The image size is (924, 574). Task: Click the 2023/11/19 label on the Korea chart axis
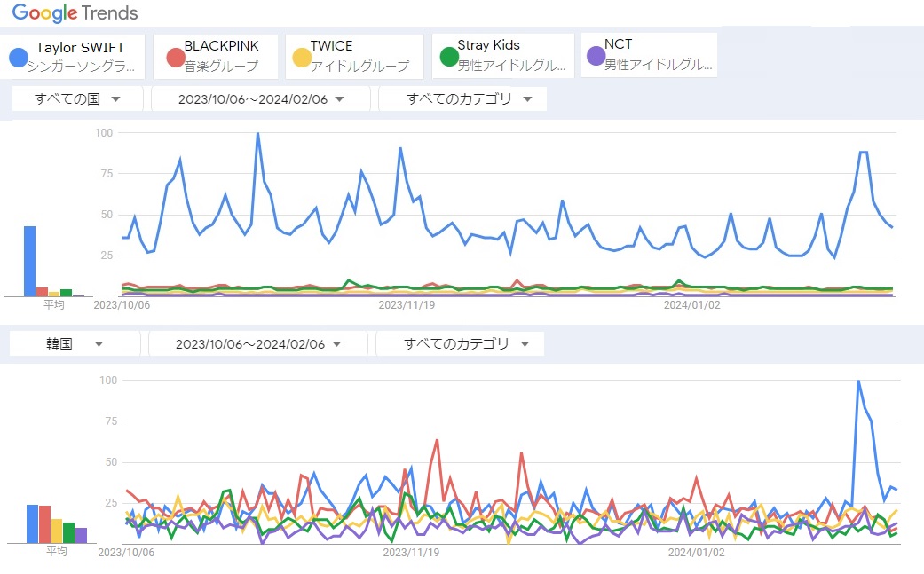tap(411, 551)
